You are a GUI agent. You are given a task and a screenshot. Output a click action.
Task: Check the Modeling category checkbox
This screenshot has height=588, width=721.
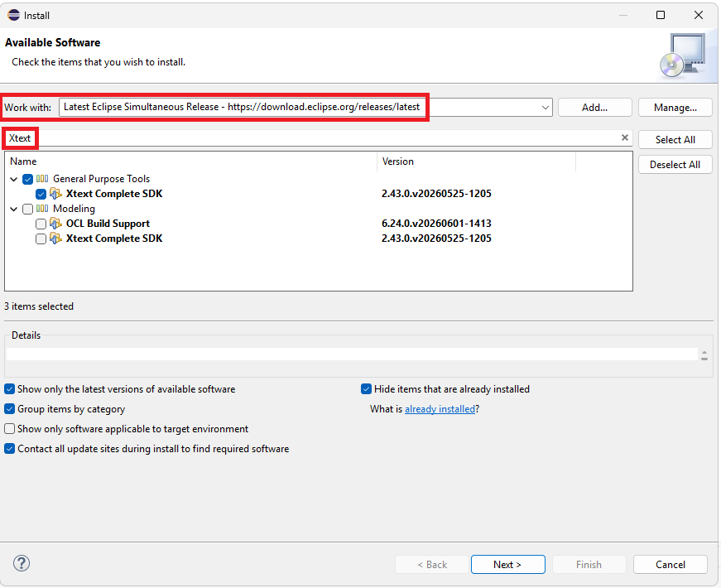click(x=27, y=209)
